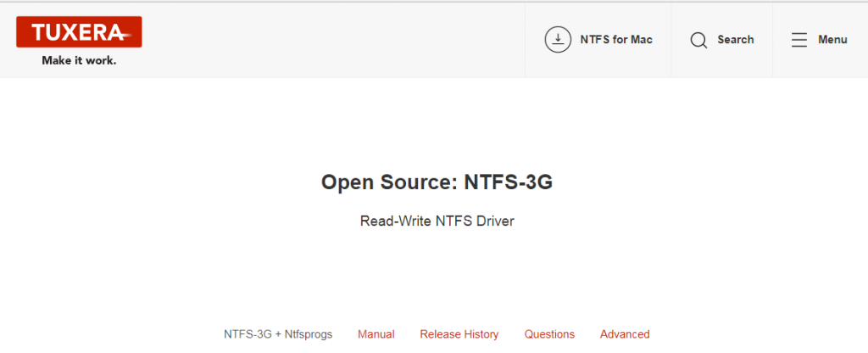Click the word 'History' in the tab row
Screen dimensions: 868x353
(x=480, y=334)
